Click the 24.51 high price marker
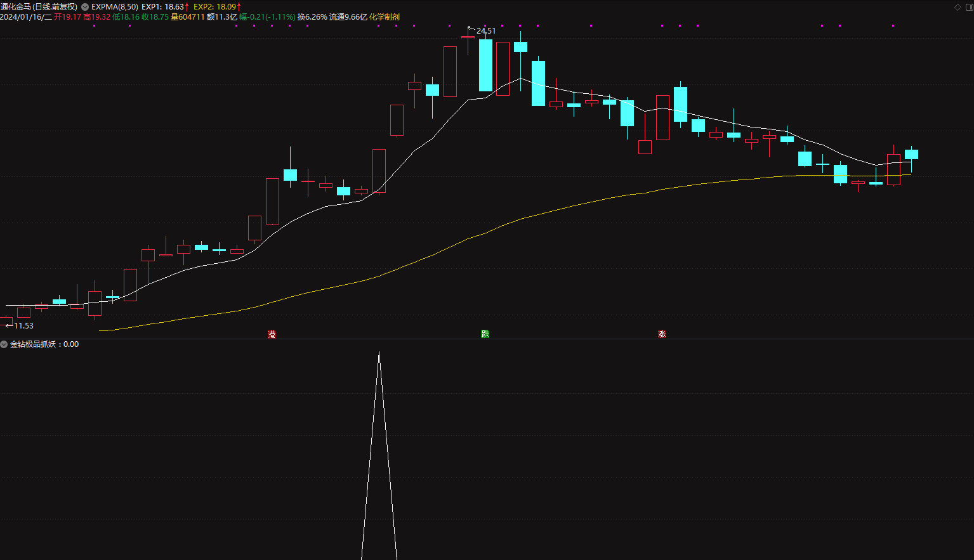 pyautogui.click(x=485, y=30)
